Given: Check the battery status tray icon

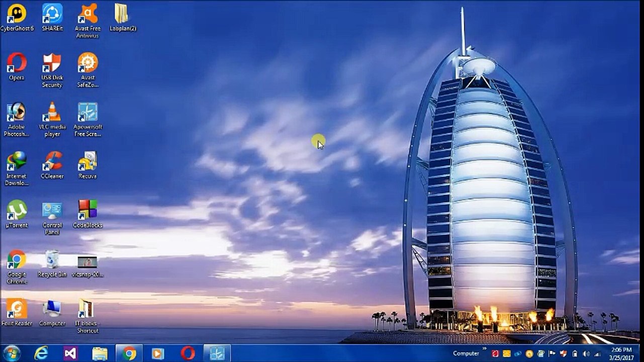Looking at the screenshot, I should point(575,353).
